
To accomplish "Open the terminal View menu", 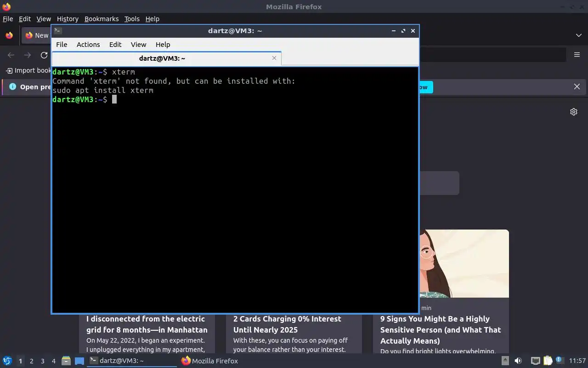I will (138, 45).
